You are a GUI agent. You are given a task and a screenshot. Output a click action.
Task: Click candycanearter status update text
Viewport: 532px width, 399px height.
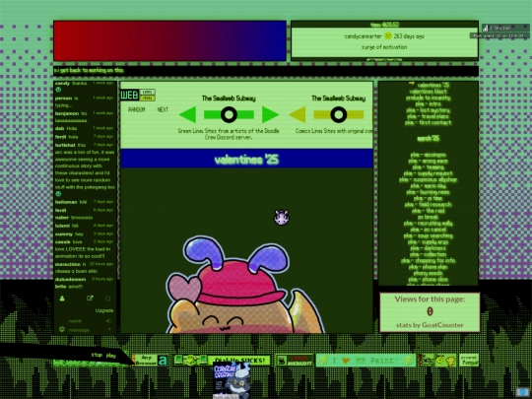pos(384,47)
